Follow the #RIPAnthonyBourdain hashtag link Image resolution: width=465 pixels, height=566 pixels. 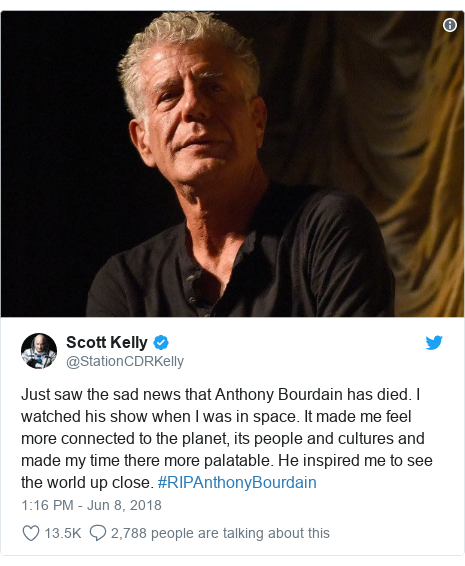pyautogui.click(x=237, y=483)
